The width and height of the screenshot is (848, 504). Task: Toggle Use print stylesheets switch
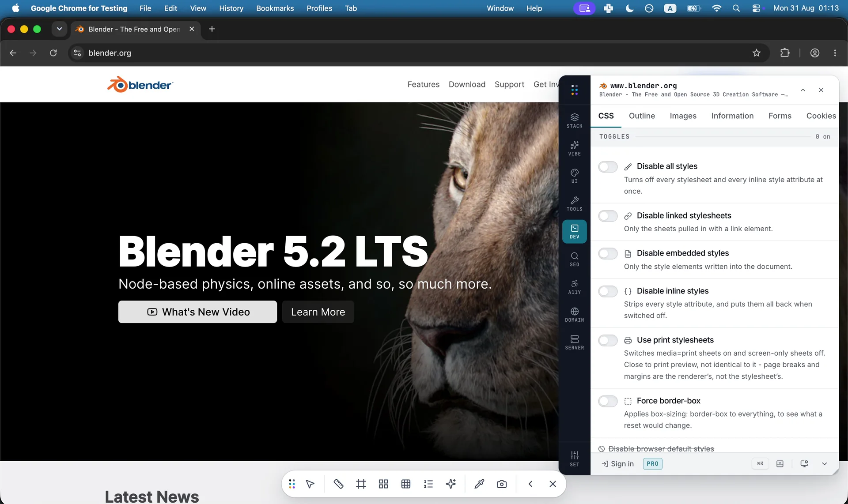tap(608, 340)
